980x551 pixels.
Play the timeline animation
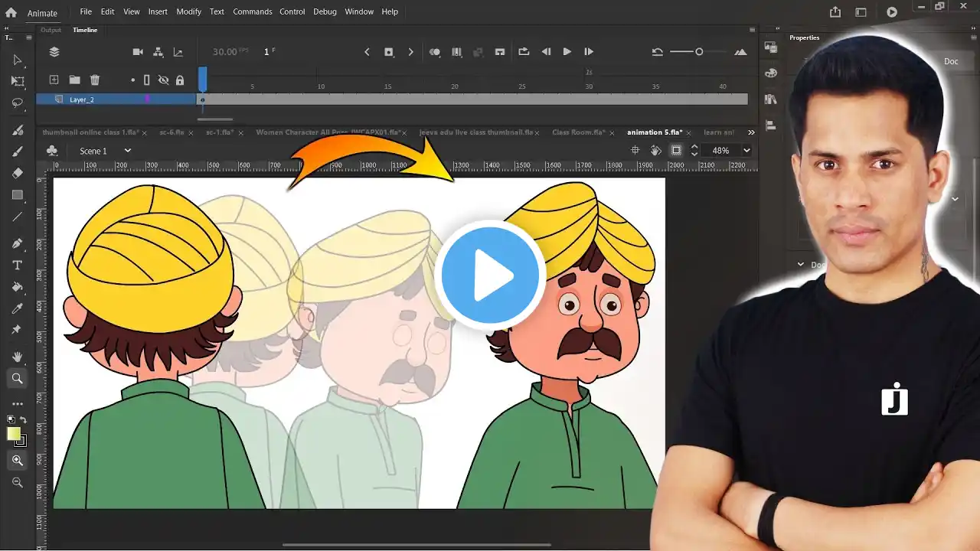click(567, 52)
